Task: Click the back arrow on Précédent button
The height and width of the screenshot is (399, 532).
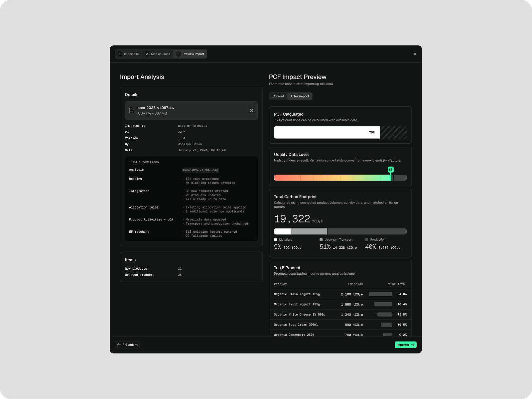Action: click(119, 345)
